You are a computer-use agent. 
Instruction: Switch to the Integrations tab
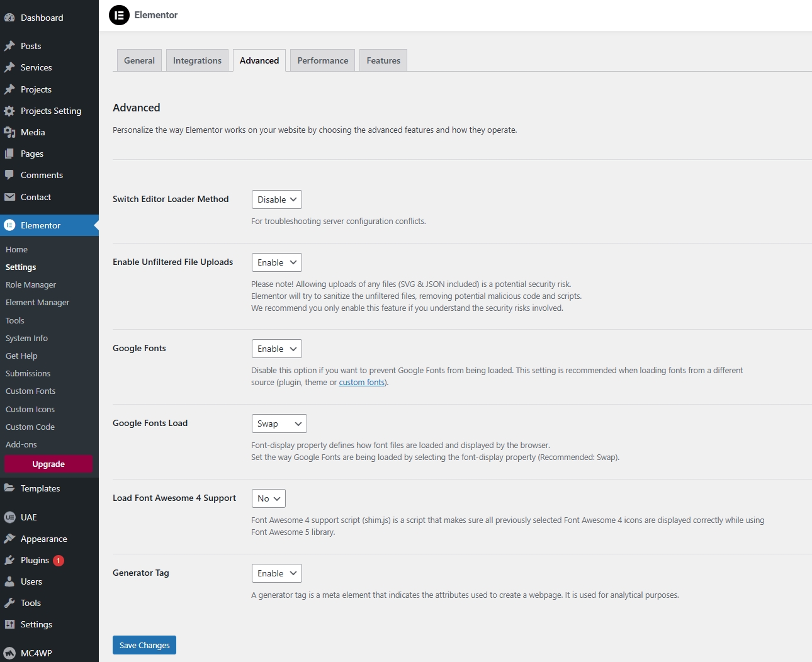[x=197, y=60]
